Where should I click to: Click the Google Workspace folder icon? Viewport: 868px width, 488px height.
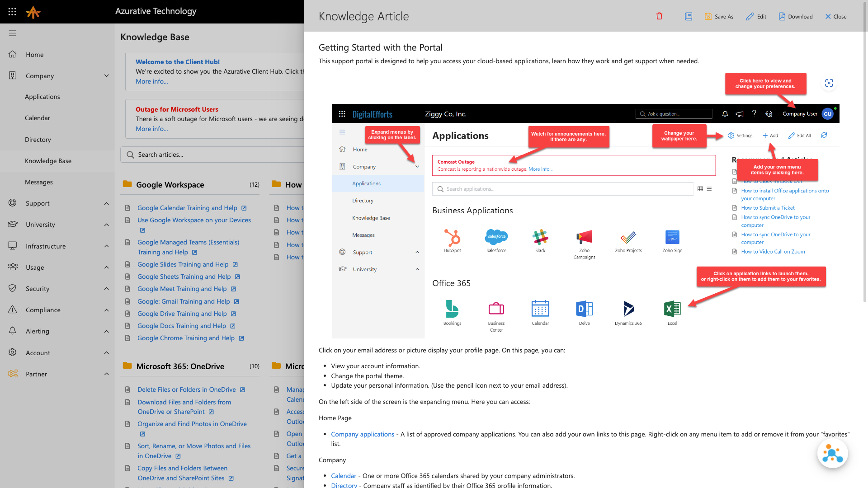127,184
